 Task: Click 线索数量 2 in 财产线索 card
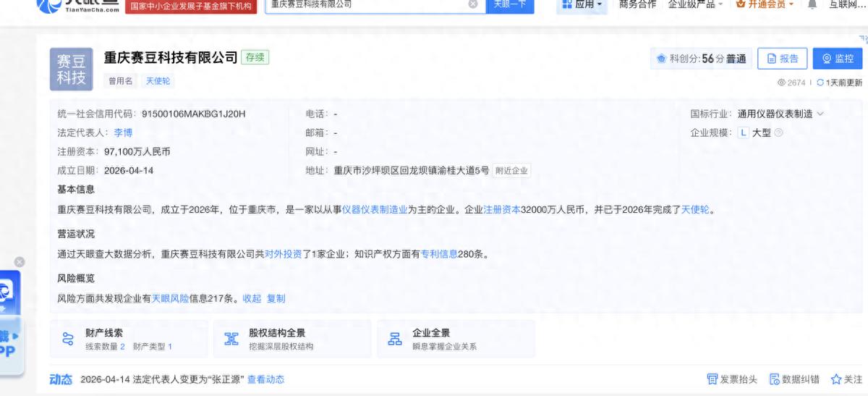click(105, 347)
